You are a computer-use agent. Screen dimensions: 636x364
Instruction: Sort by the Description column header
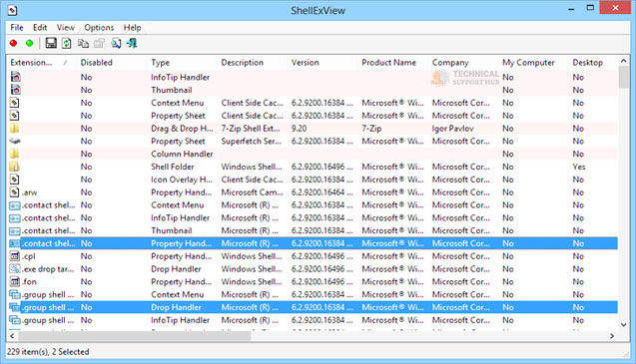(253, 63)
